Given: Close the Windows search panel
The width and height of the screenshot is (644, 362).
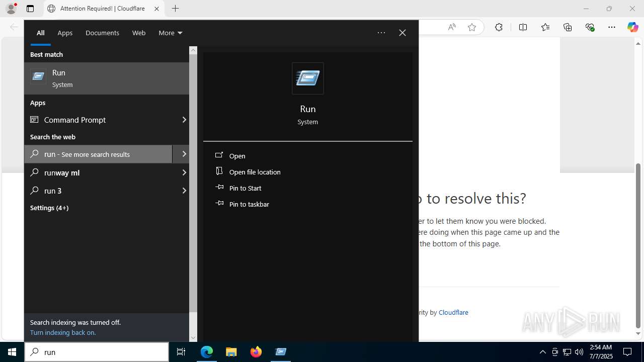Looking at the screenshot, I should pos(403,33).
